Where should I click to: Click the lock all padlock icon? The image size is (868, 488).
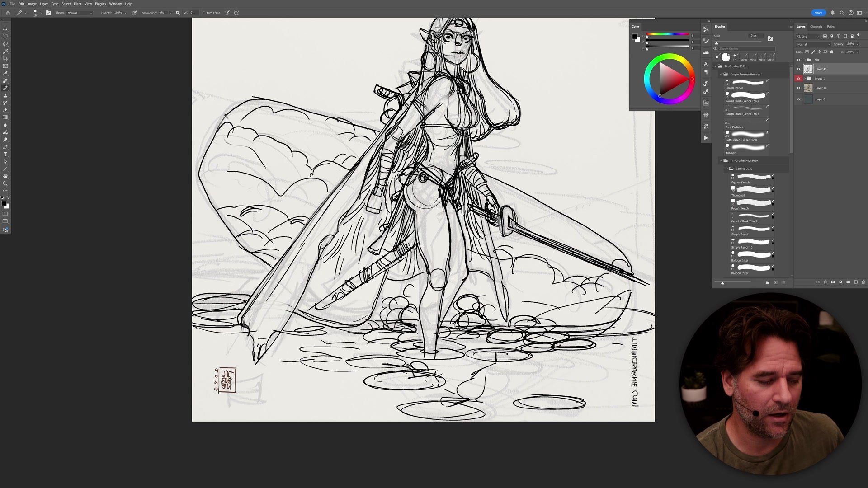[832, 52]
